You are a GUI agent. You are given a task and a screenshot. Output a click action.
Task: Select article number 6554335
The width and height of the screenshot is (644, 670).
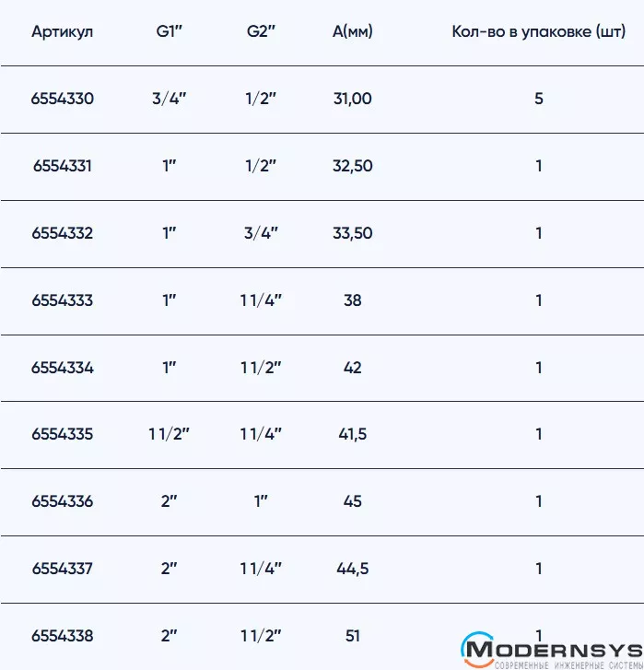pyautogui.click(x=63, y=434)
